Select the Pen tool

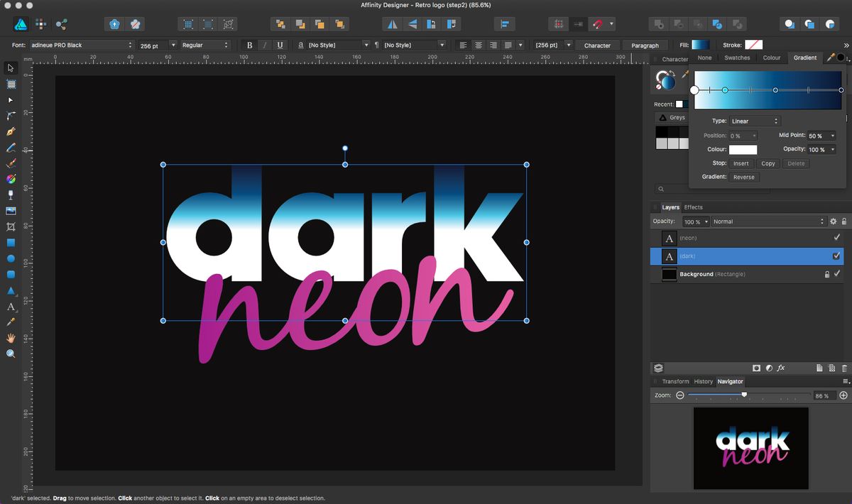(x=11, y=131)
